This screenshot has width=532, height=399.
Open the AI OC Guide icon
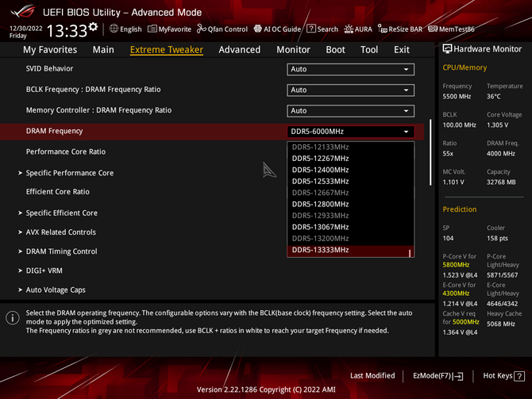(x=258, y=29)
